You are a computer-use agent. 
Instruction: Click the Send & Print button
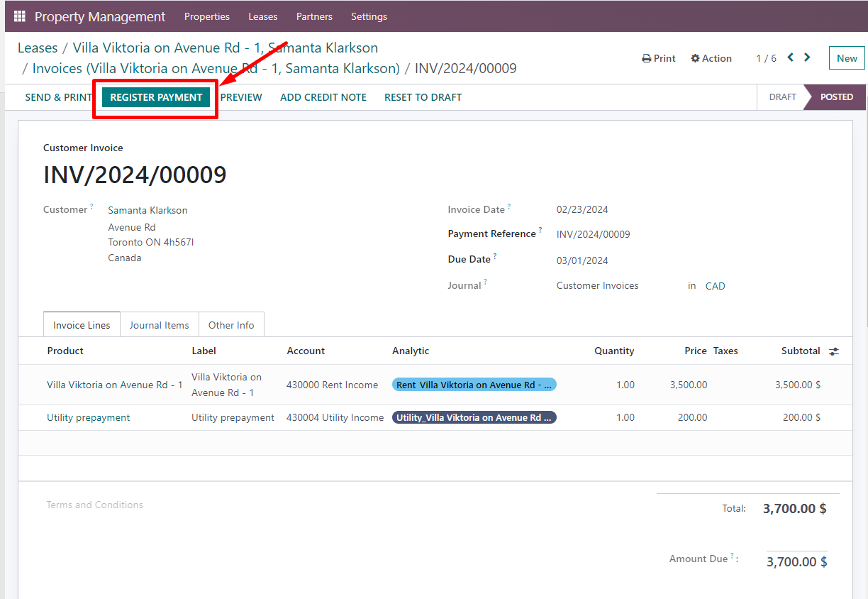click(x=59, y=97)
